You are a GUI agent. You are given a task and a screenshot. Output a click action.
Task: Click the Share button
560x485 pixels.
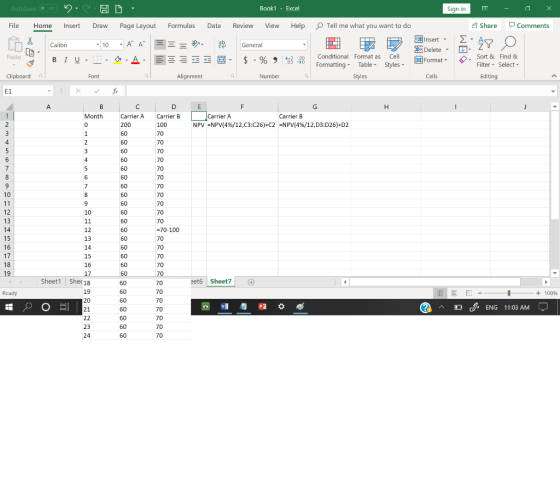point(485,25)
